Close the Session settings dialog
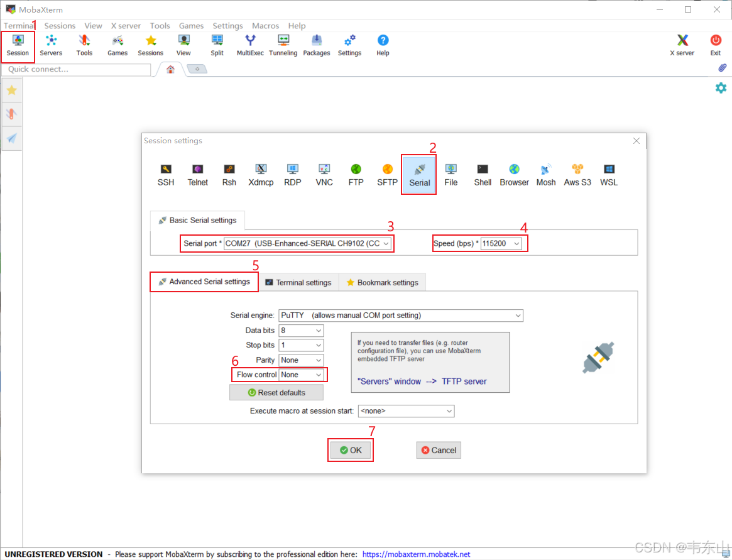This screenshot has width=732, height=560. pos(636,141)
